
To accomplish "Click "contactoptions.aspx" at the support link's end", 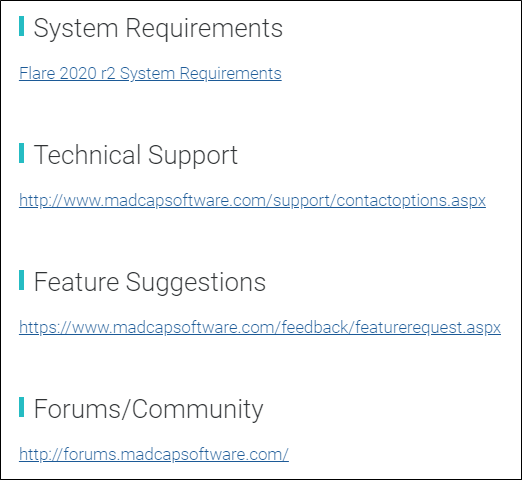I will pos(411,200).
